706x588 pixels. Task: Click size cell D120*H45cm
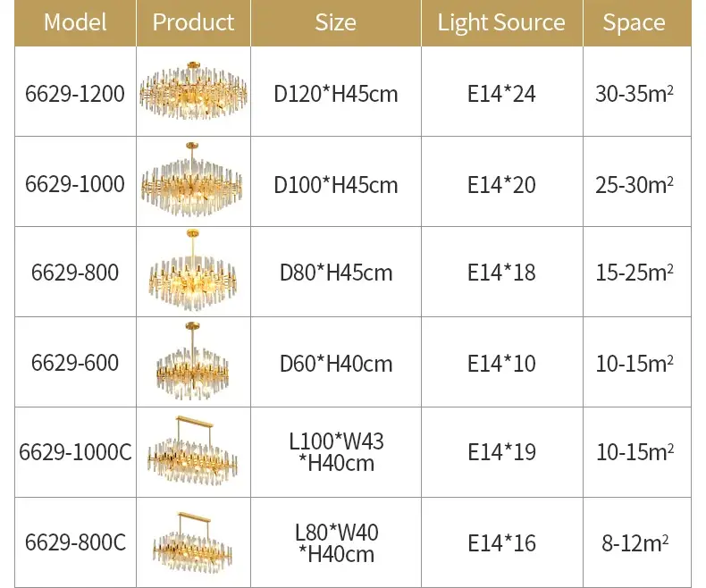coord(336,94)
